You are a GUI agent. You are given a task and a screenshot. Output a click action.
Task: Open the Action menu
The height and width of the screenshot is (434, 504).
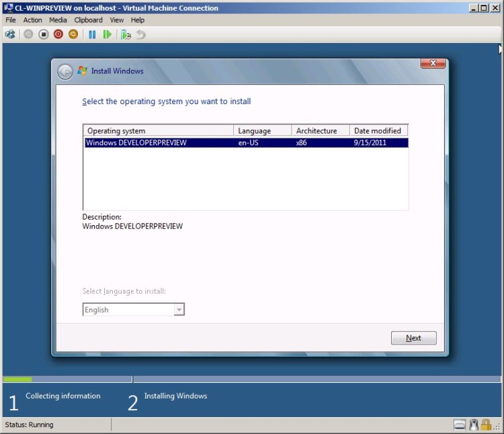[x=32, y=20]
